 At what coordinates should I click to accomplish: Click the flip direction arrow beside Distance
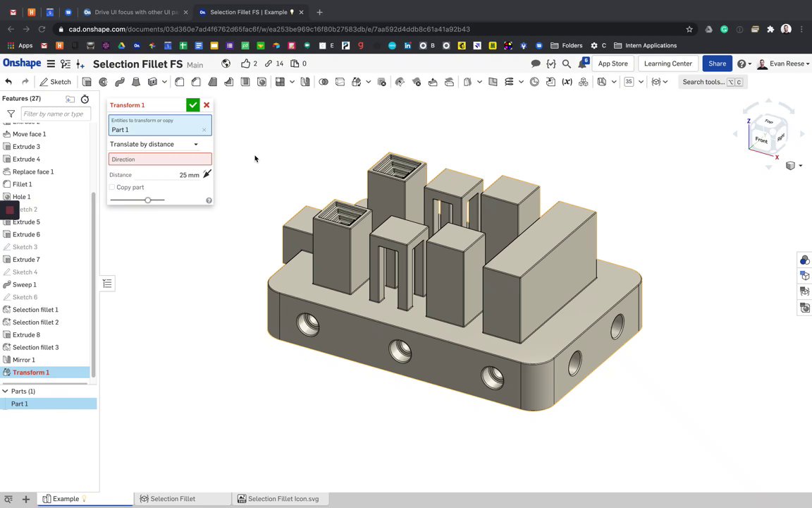tap(207, 174)
